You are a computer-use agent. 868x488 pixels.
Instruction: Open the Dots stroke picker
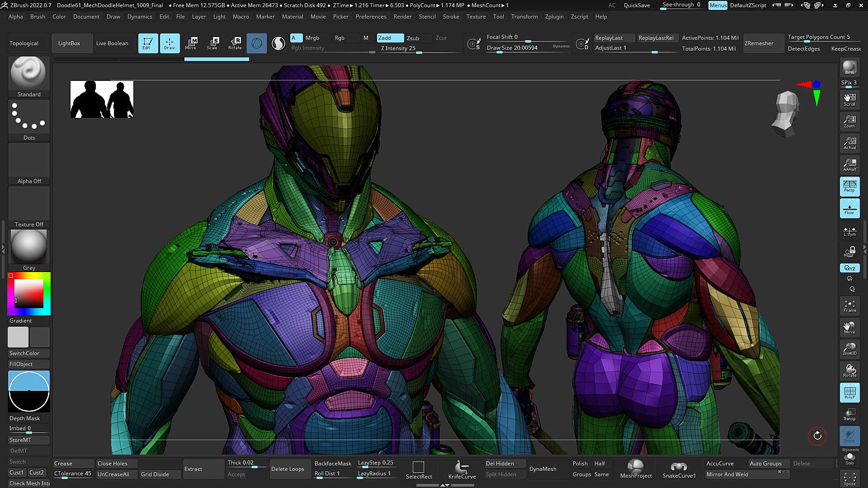point(29,120)
